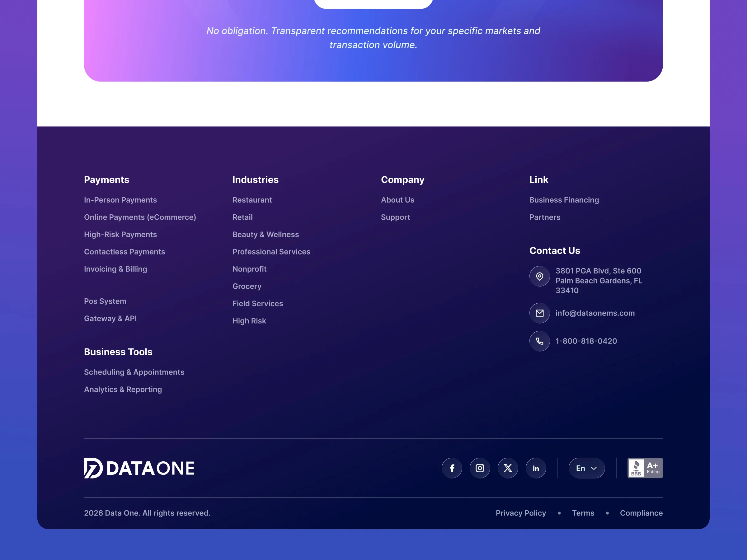The height and width of the screenshot is (560, 747).
Task: Click the Business Tools heading
Action: click(x=118, y=352)
